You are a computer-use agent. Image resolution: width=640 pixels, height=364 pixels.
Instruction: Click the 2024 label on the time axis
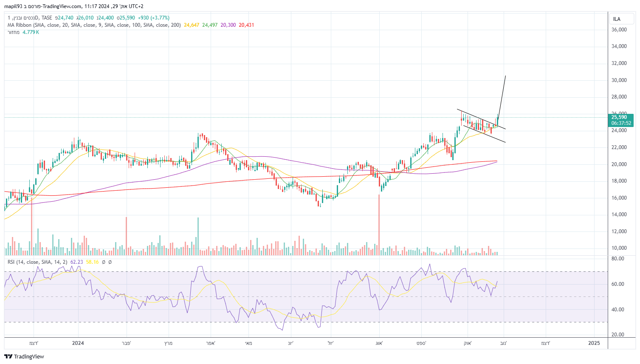[x=78, y=343]
